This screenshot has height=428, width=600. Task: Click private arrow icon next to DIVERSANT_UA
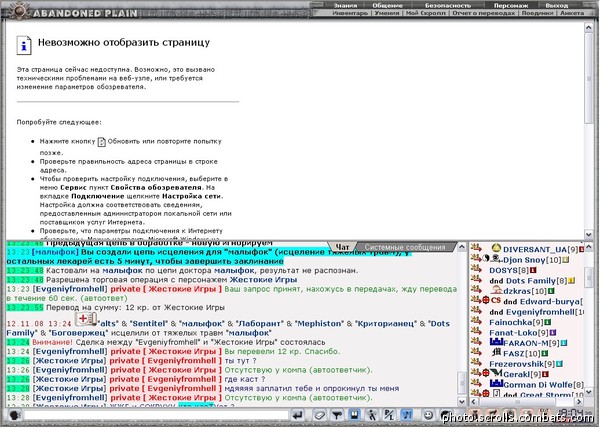[476, 247]
